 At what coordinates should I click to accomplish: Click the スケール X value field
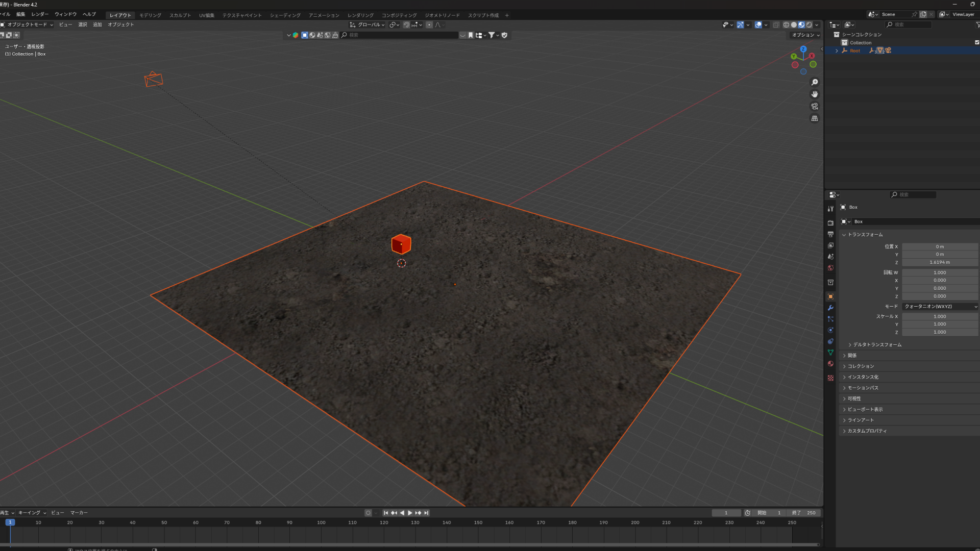point(940,316)
